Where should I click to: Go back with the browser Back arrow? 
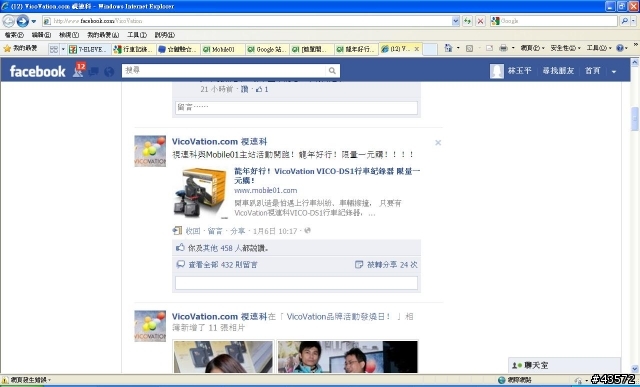[x=9, y=21]
